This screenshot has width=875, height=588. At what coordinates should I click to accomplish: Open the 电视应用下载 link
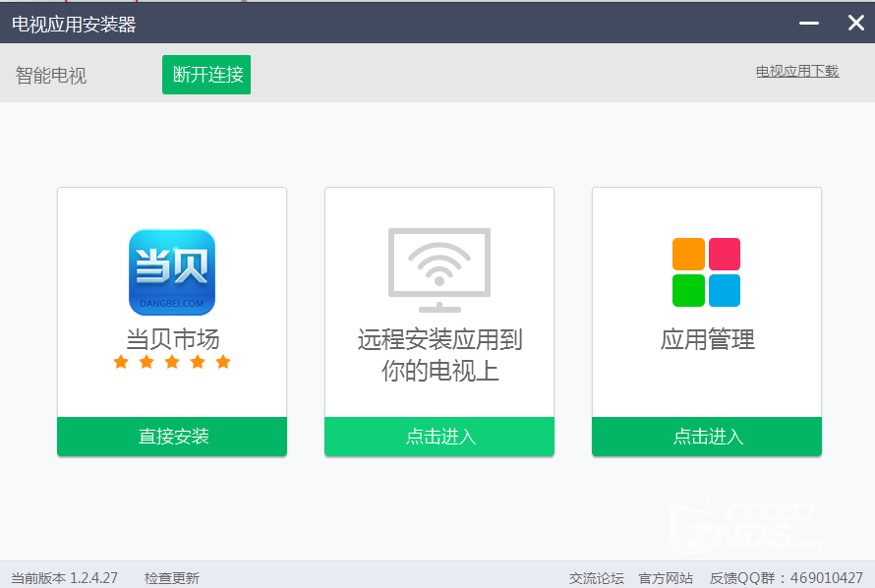(x=797, y=72)
